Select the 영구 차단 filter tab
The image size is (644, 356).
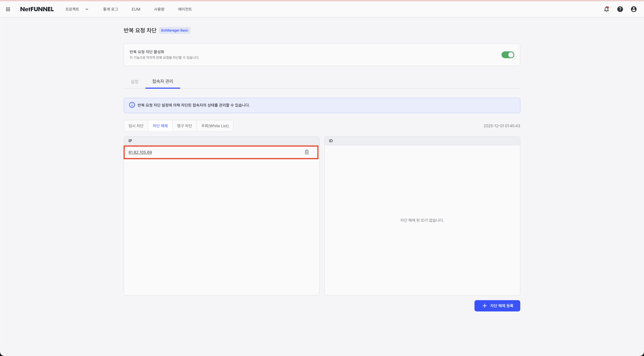tap(184, 126)
